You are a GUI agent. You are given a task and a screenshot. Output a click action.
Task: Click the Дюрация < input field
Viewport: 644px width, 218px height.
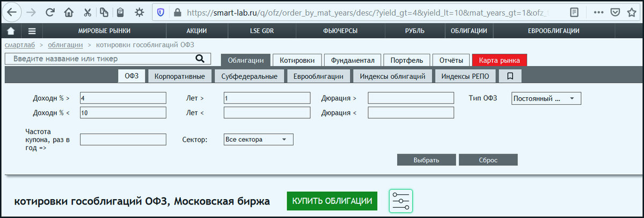pos(411,112)
